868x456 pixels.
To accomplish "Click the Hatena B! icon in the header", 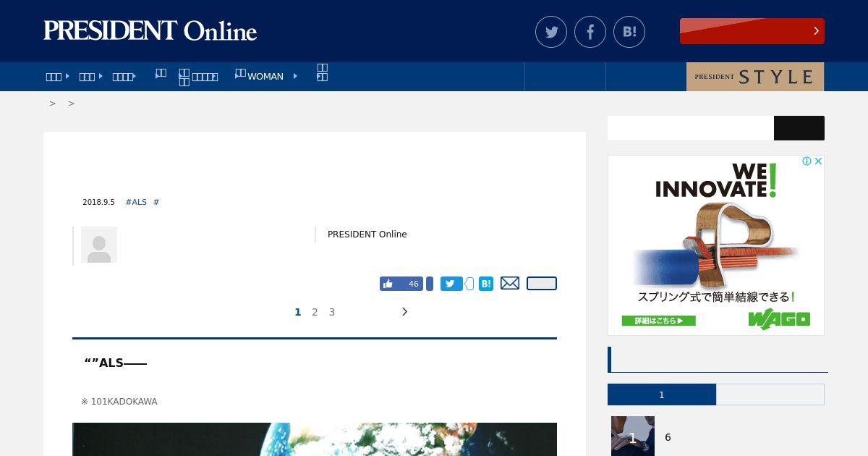I will [629, 32].
